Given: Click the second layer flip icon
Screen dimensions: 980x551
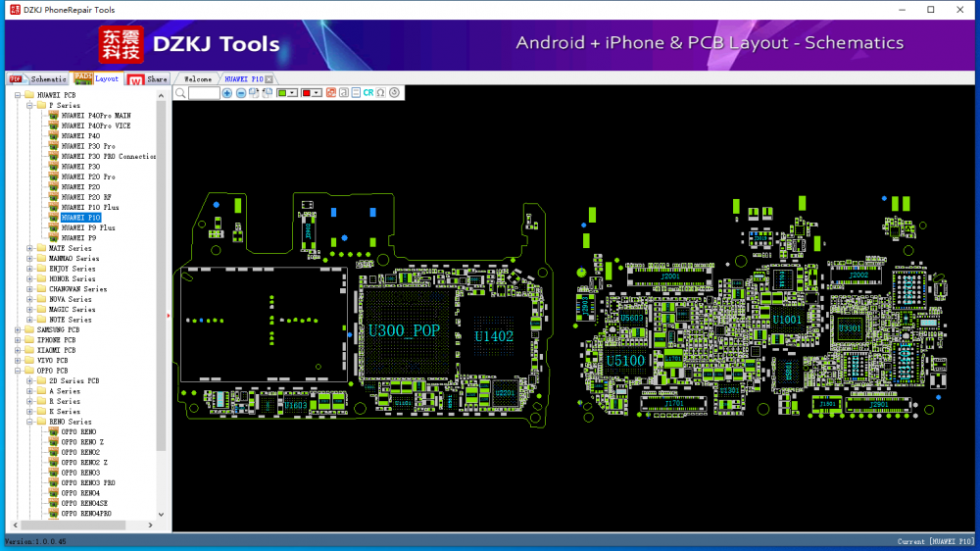Looking at the screenshot, I should coord(268,93).
